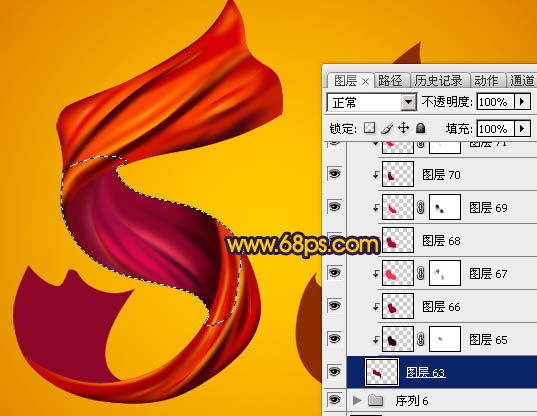
Task: Hide 图层 65 using eye icon
Action: click(x=335, y=338)
